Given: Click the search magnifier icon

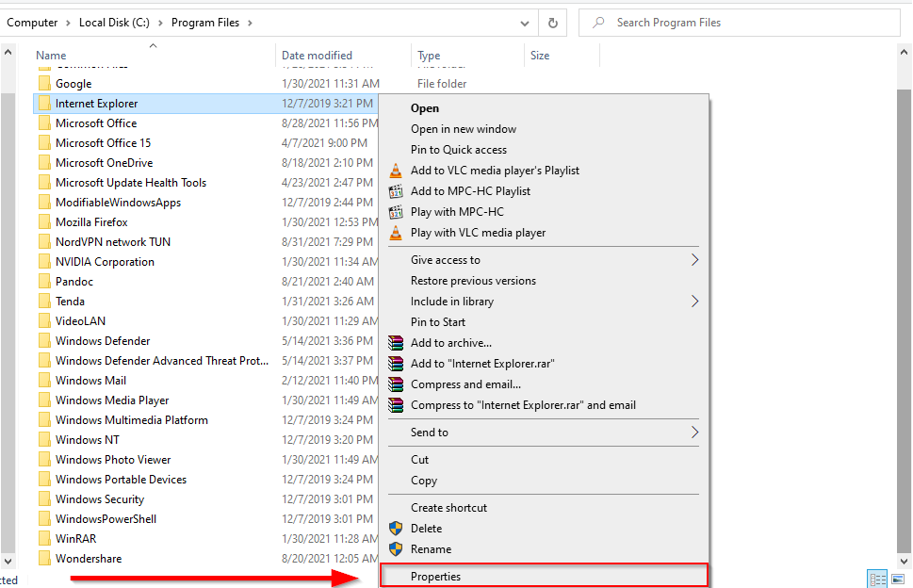Looking at the screenshot, I should pos(598,23).
